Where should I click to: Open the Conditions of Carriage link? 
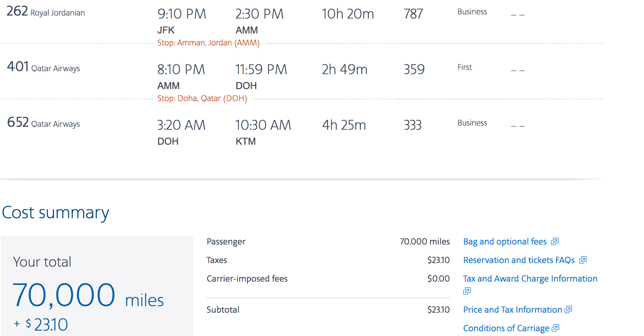click(x=506, y=328)
